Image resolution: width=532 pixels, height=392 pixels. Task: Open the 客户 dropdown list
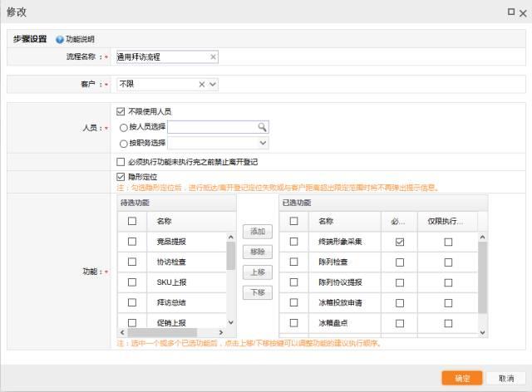tap(213, 84)
